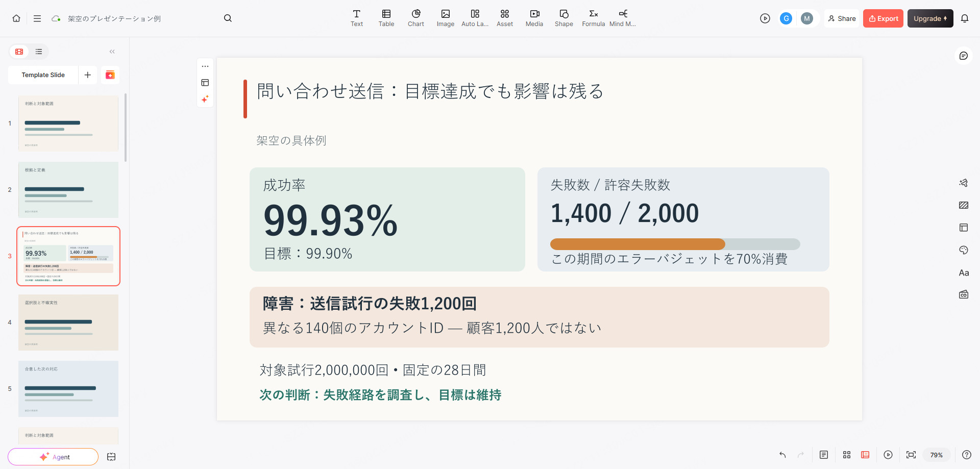980x469 pixels.
Task: Open the Mind Map tool
Action: coord(623,18)
